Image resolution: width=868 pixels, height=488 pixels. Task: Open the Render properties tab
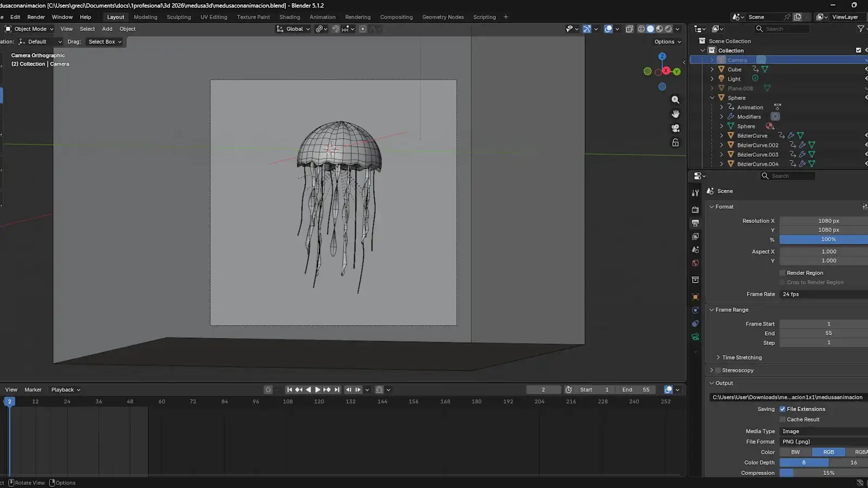(695, 209)
